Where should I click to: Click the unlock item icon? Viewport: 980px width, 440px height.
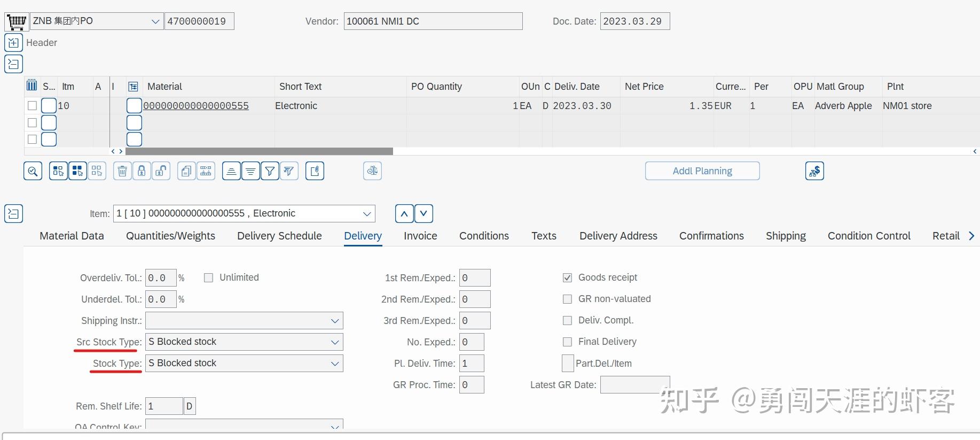(x=161, y=171)
